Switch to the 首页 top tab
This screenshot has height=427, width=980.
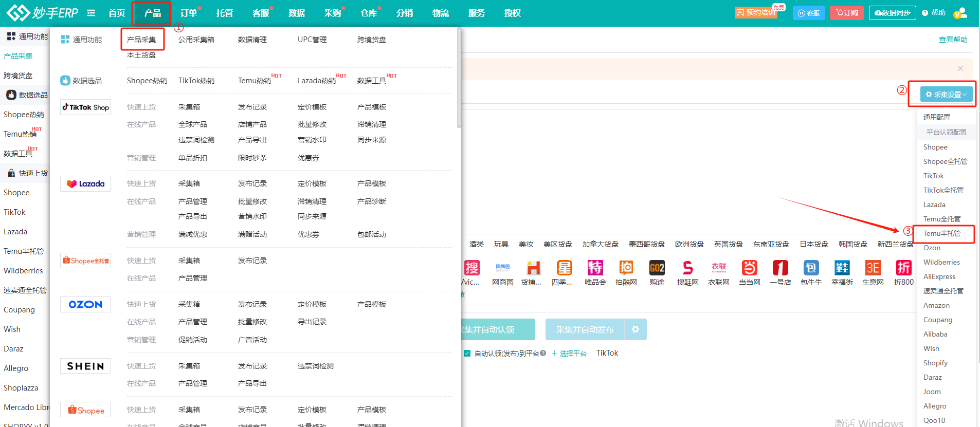click(x=117, y=13)
